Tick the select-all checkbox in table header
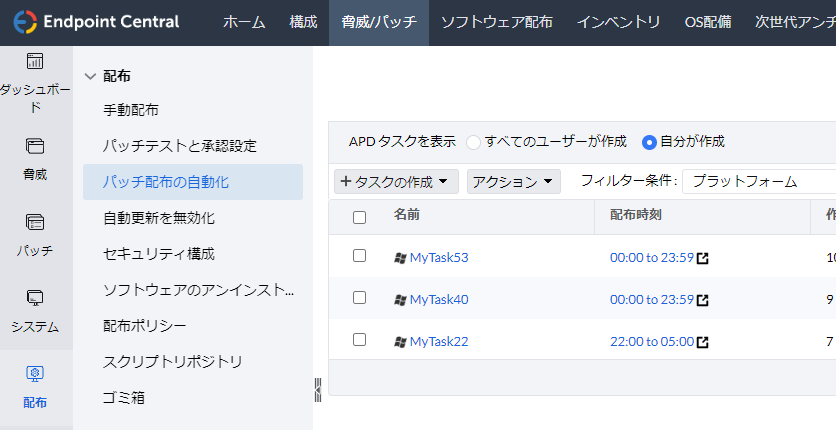The image size is (836, 430). 360,217
